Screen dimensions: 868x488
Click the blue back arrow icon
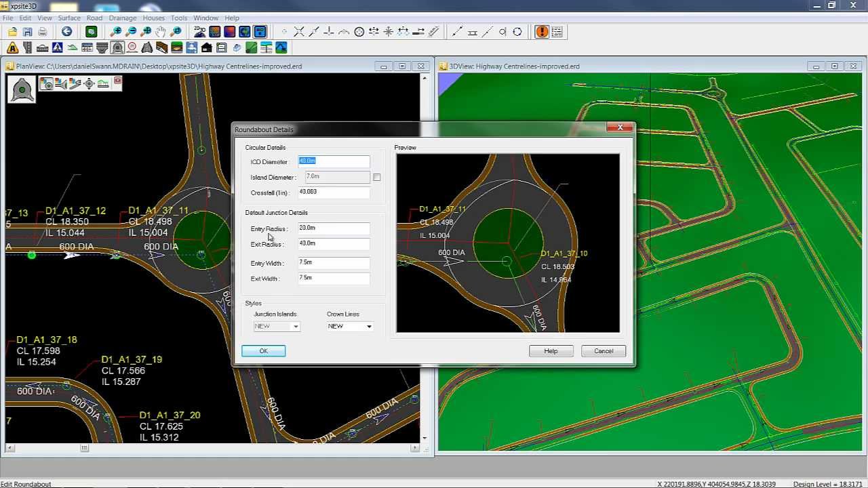[66, 32]
